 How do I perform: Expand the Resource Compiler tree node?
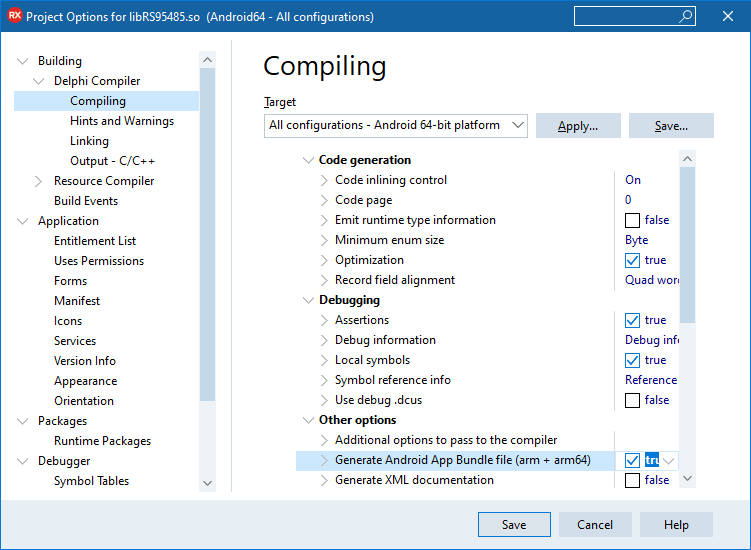[x=38, y=181]
